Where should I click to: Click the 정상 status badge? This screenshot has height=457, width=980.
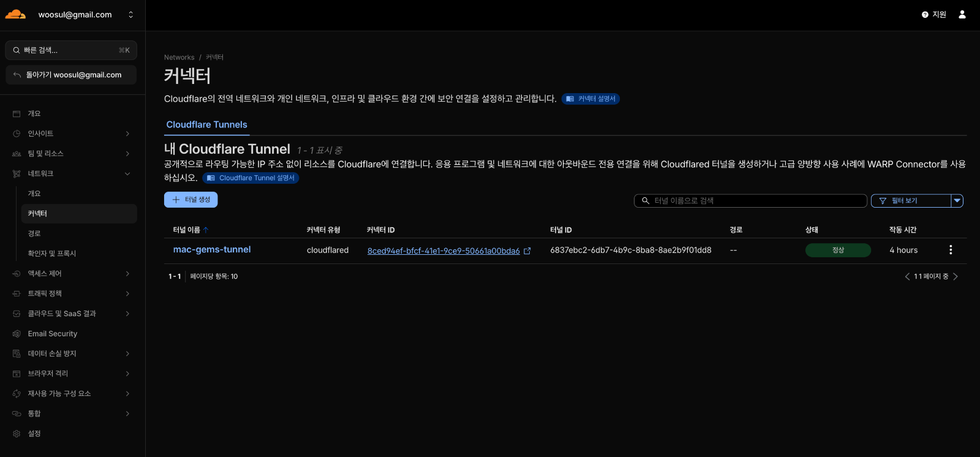coord(838,250)
